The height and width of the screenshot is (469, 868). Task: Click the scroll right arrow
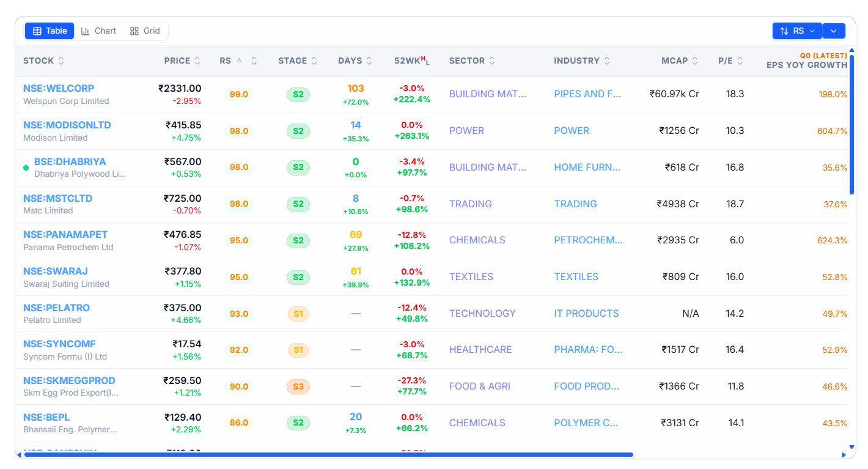[844, 454]
